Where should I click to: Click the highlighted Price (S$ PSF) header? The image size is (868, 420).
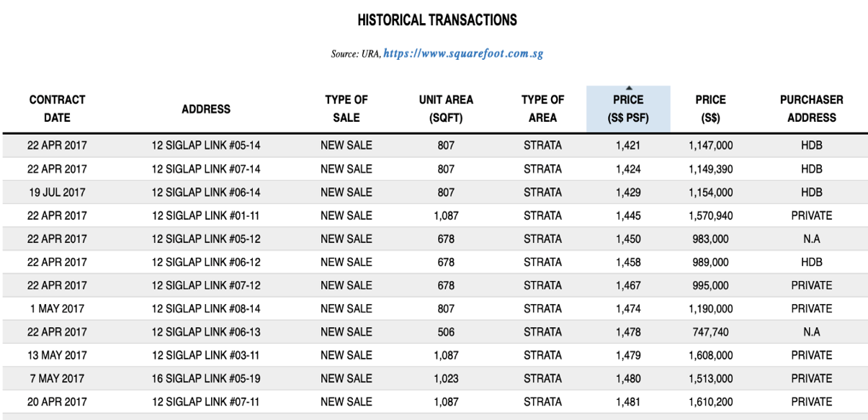(x=628, y=110)
